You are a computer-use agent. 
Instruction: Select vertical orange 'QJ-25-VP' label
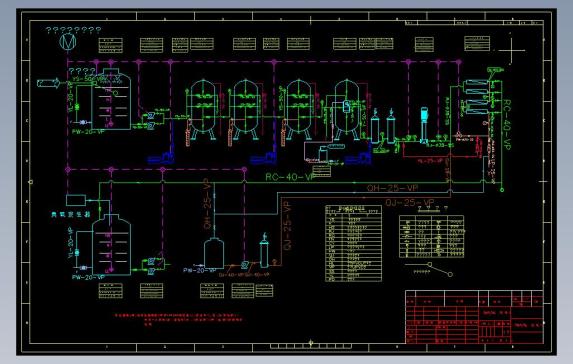coord(288,226)
